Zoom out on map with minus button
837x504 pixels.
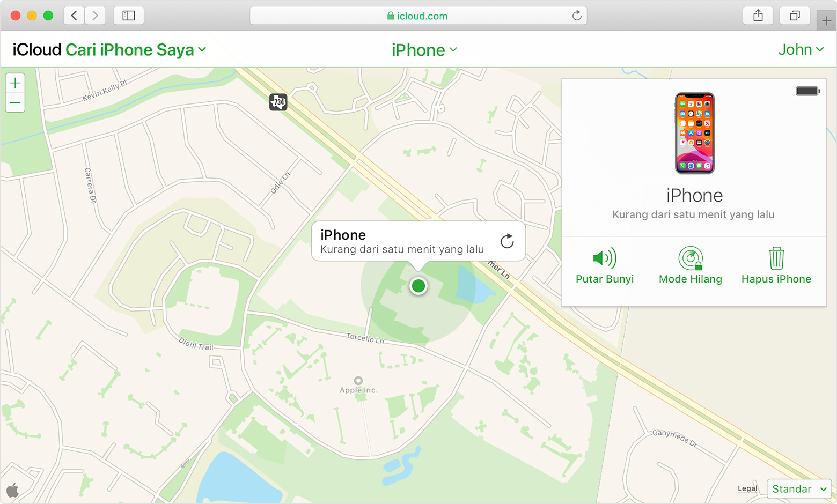[x=15, y=102]
